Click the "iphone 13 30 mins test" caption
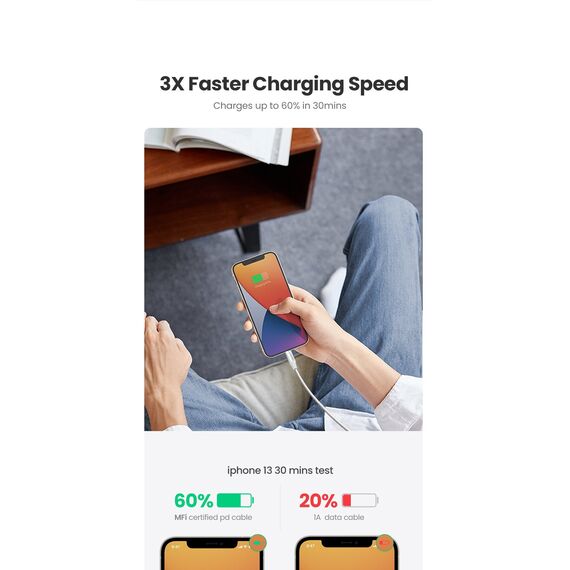This screenshot has width=570, height=570. [x=280, y=470]
